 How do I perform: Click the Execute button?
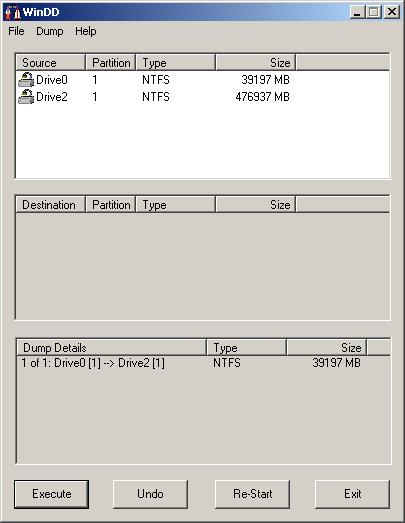pos(51,494)
